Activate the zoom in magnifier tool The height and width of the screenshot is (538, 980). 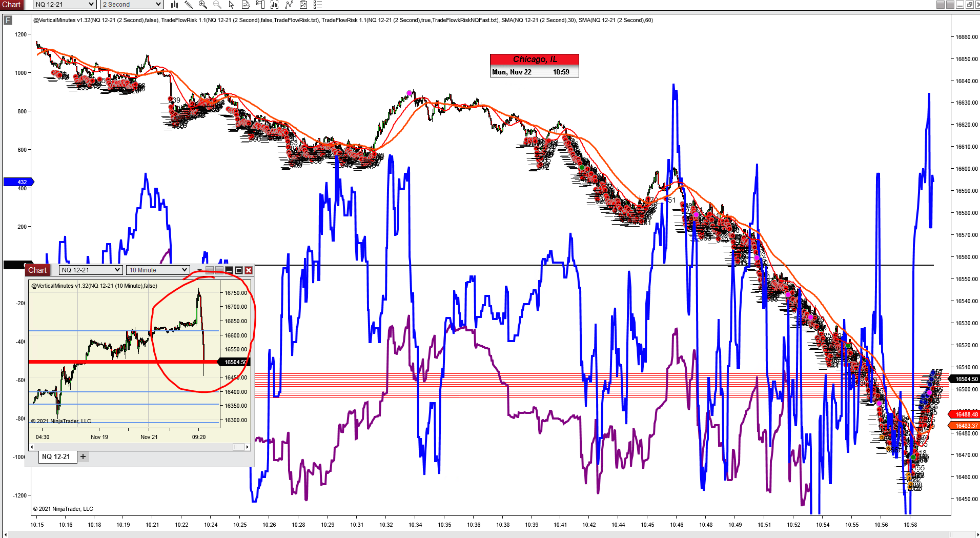coord(203,5)
